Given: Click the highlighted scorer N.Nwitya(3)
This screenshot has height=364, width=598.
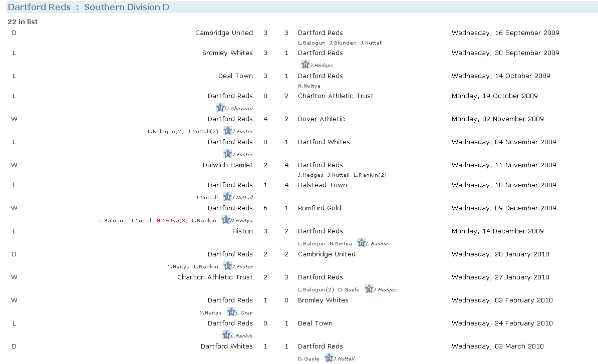Looking at the screenshot, I should 172,221.
